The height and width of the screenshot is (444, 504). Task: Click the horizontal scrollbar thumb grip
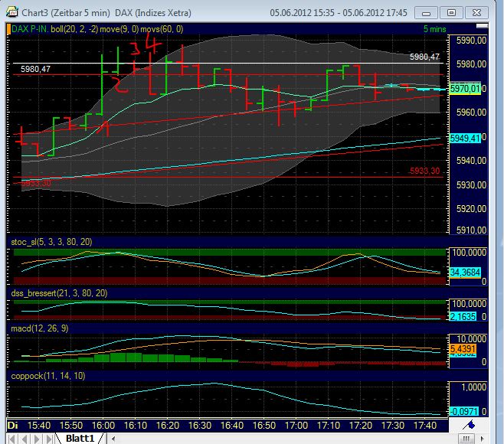[466, 439]
